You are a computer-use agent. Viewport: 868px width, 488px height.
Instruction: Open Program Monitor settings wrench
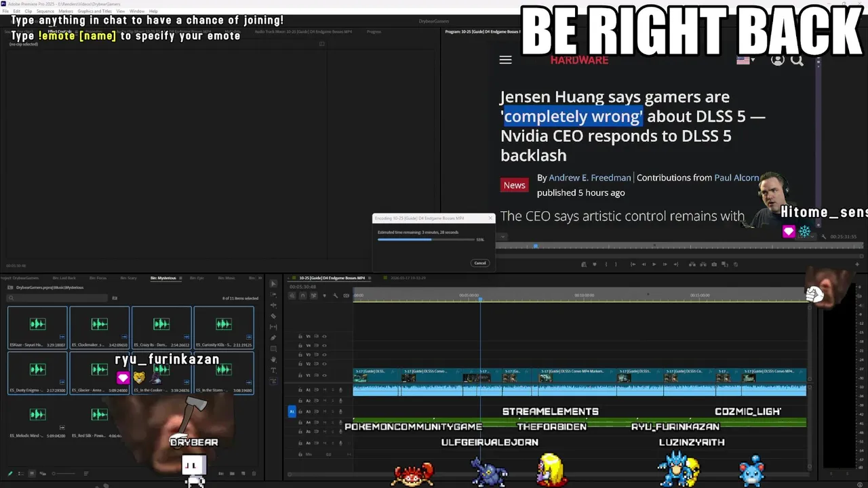point(824,237)
